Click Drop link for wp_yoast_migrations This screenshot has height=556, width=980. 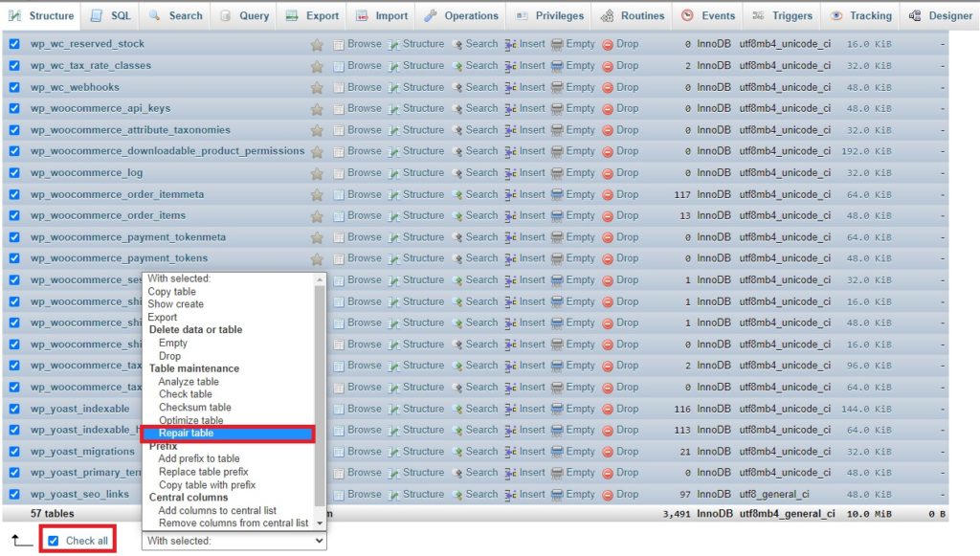click(627, 451)
